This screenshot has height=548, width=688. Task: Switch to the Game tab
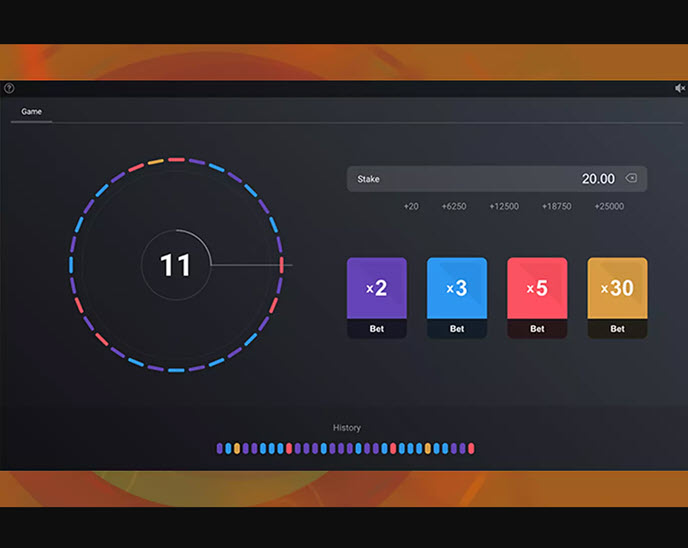click(x=32, y=112)
